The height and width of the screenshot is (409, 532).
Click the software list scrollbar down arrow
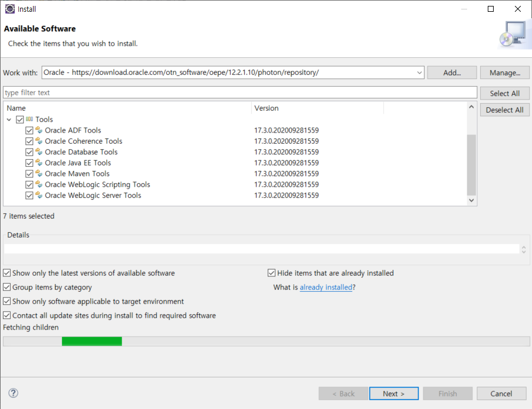click(x=471, y=200)
